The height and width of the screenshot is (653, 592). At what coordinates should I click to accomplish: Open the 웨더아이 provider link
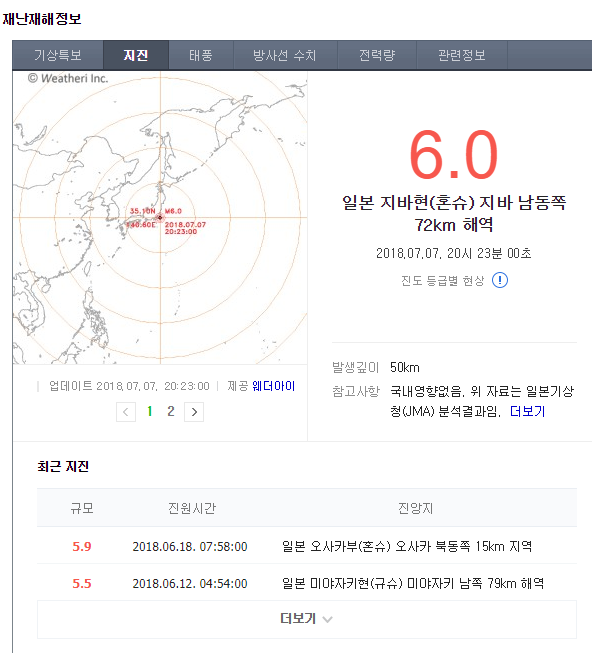(274, 386)
